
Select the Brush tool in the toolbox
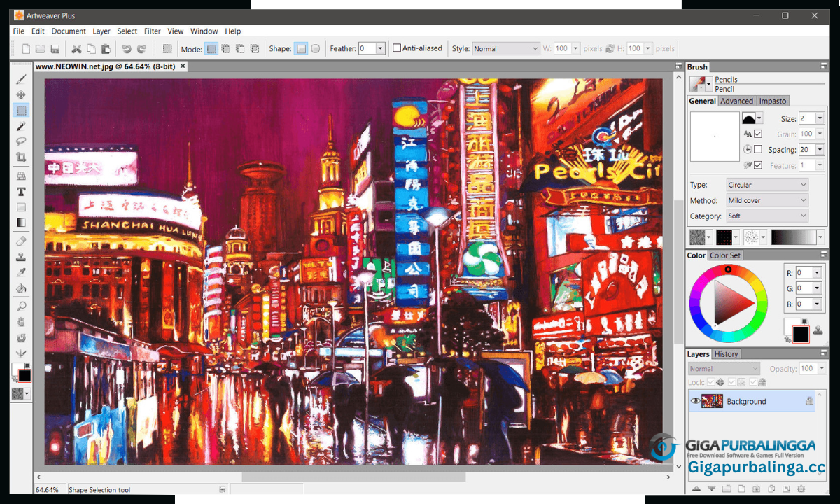[x=22, y=79]
